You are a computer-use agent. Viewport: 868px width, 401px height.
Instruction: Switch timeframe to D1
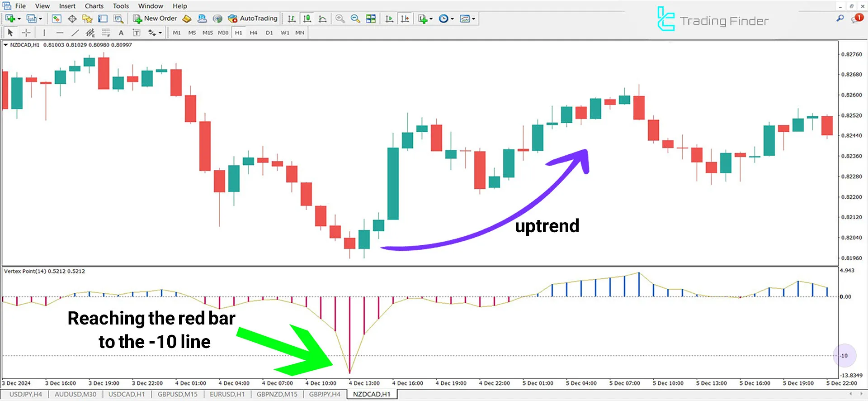[x=269, y=33]
